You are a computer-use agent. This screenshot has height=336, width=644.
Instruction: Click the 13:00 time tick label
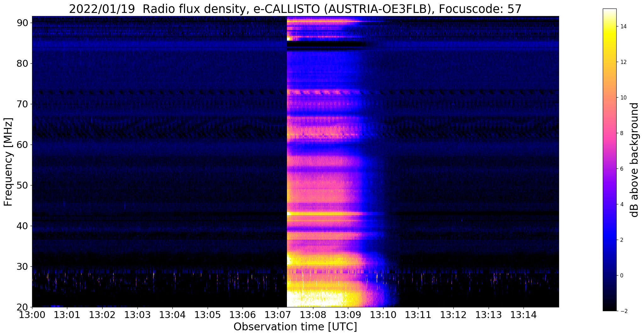(32, 315)
